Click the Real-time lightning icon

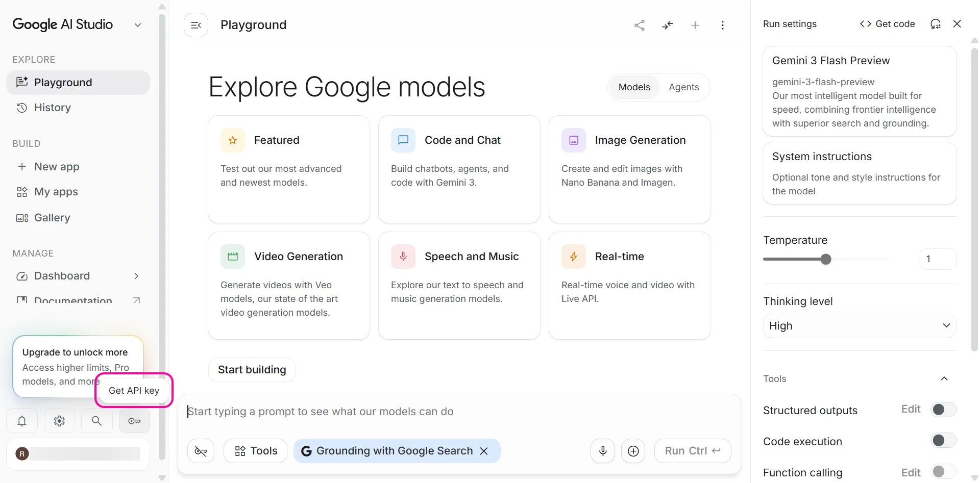pos(574,257)
